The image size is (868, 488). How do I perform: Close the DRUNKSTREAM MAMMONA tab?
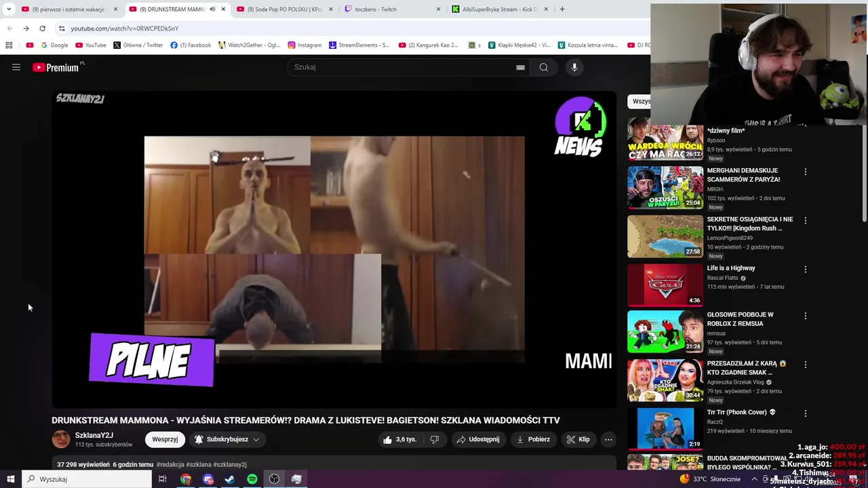[223, 9]
